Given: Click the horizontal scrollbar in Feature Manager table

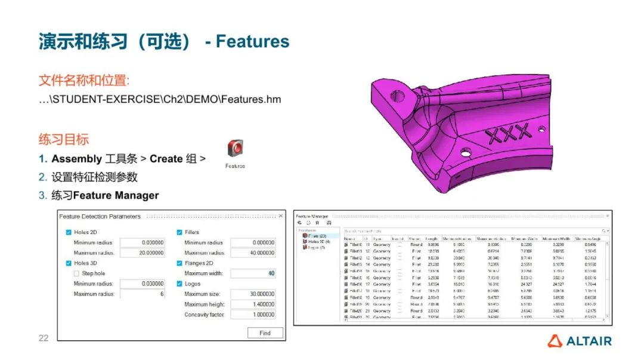Looking at the screenshot, I should tap(474, 320).
